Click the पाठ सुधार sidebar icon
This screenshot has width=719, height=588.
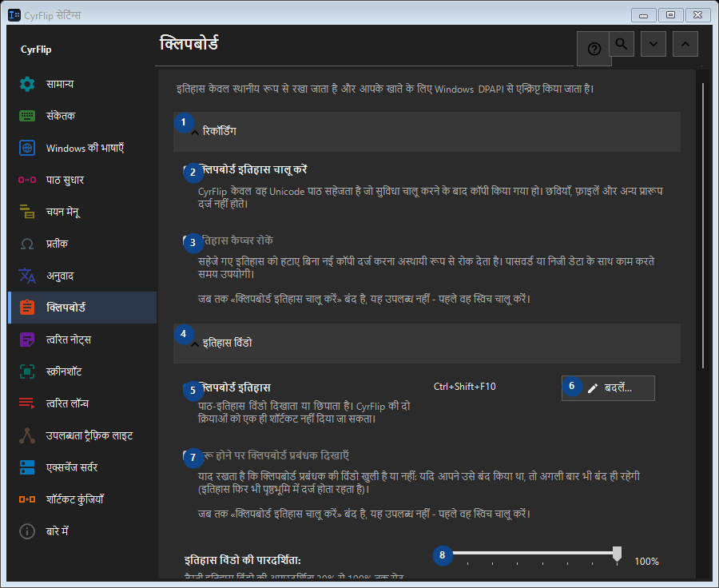(27, 180)
